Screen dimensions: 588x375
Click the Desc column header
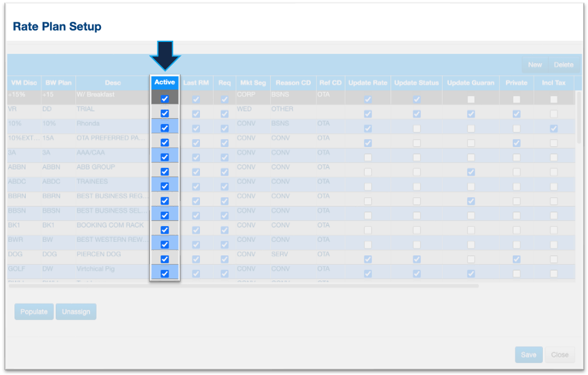click(113, 83)
